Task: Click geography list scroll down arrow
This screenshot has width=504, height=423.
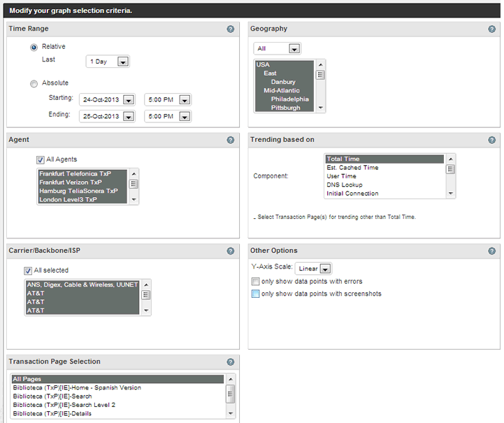Action: point(320,108)
